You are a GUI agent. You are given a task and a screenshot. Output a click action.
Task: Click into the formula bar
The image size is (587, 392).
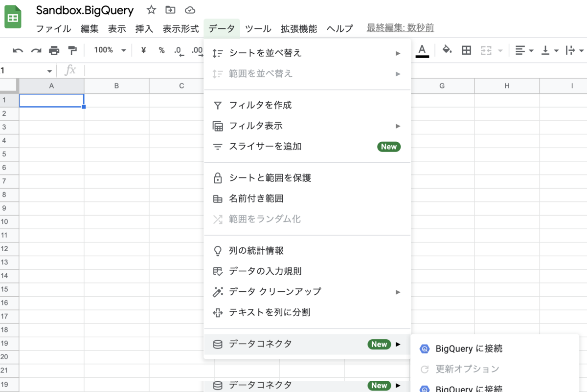tap(336, 70)
